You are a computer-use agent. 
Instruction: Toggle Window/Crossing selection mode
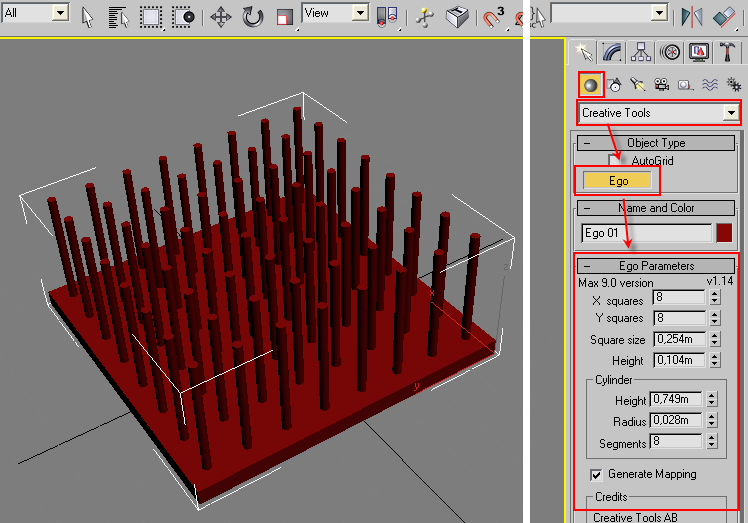click(183, 18)
